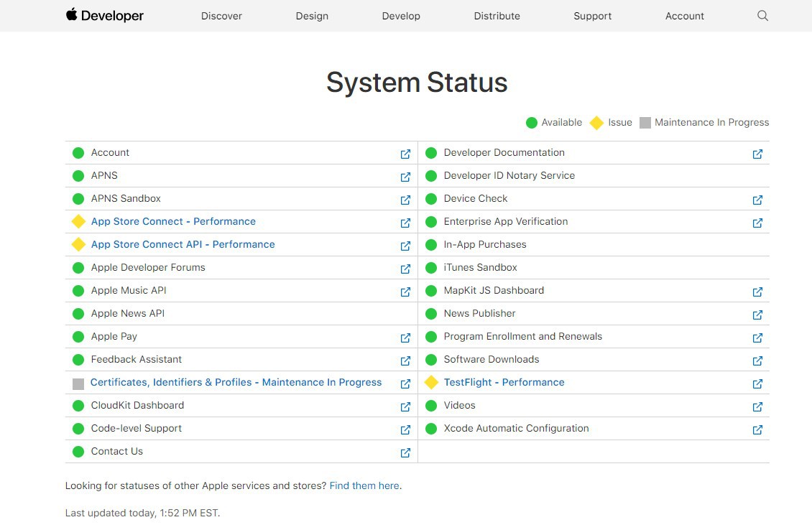Follow the "Find them here" link

click(x=364, y=485)
